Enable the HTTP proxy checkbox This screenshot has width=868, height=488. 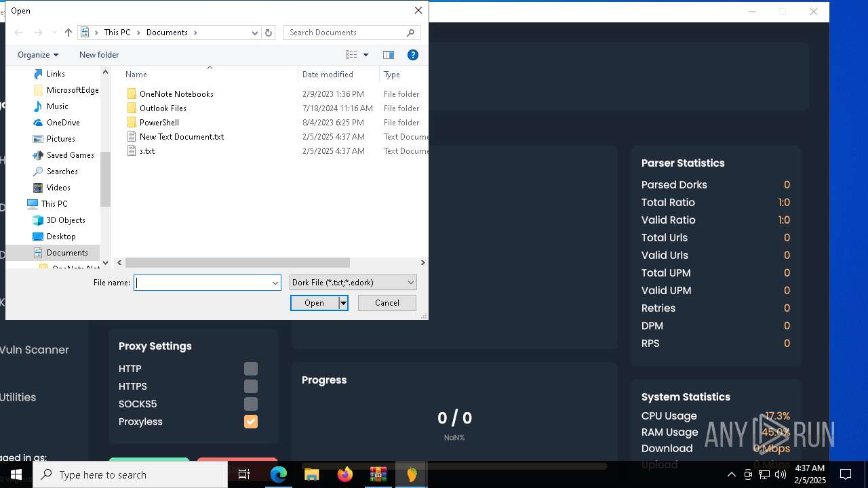(251, 369)
